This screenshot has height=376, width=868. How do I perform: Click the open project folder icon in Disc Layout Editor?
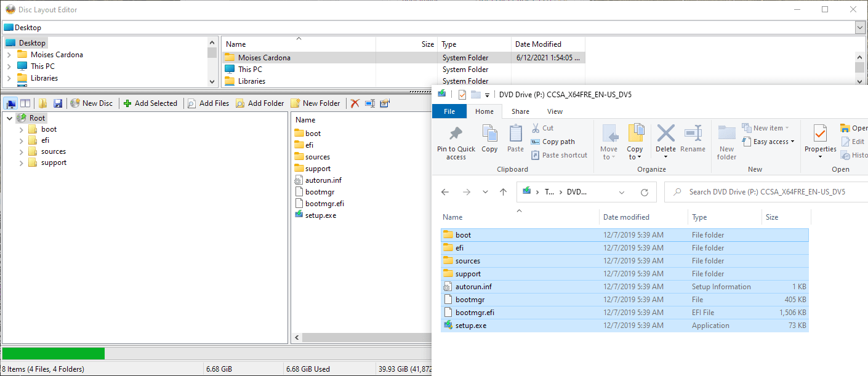43,103
